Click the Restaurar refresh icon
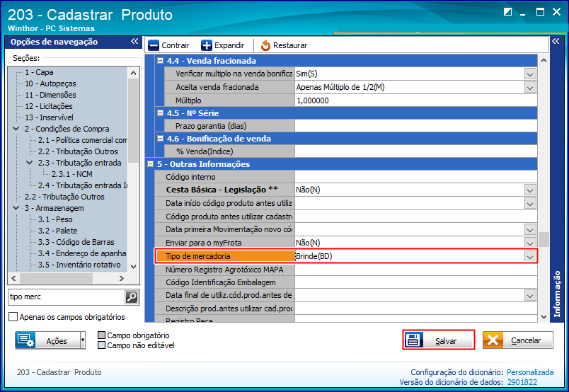 (265, 45)
